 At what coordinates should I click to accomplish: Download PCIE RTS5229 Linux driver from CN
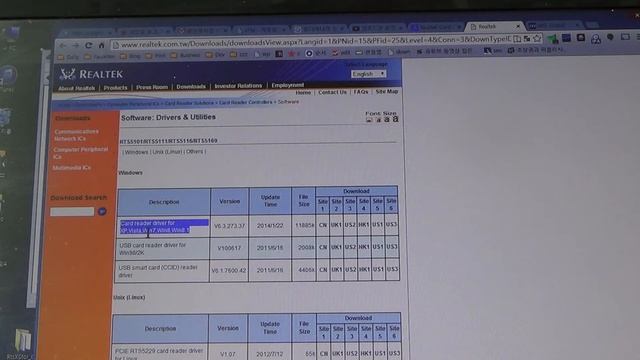click(x=323, y=353)
